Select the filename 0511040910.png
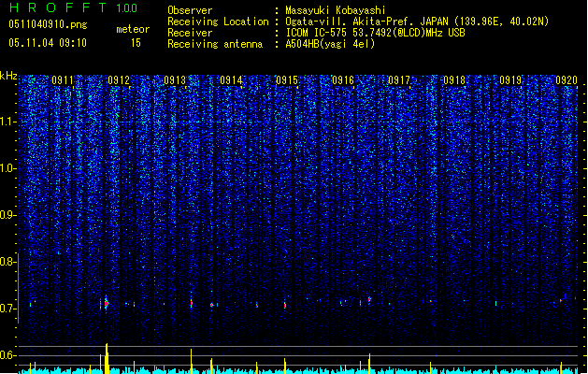The width and height of the screenshot is (588, 374). pyautogui.click(x=48, y=24)
